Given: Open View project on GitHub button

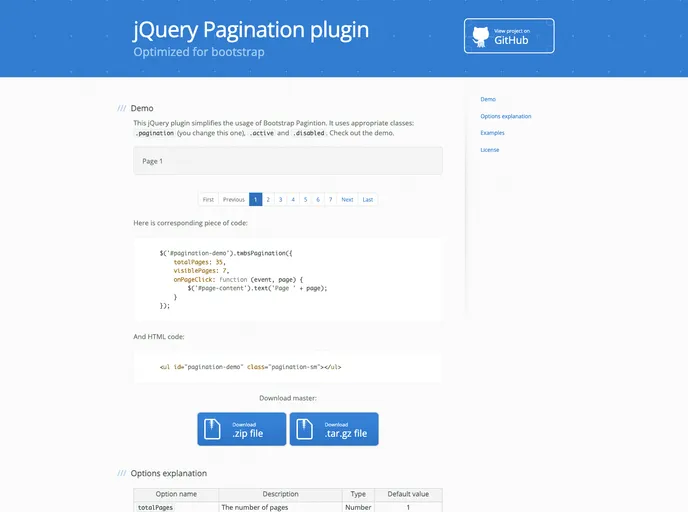Looking at the screenshot, I should (509, 36).
